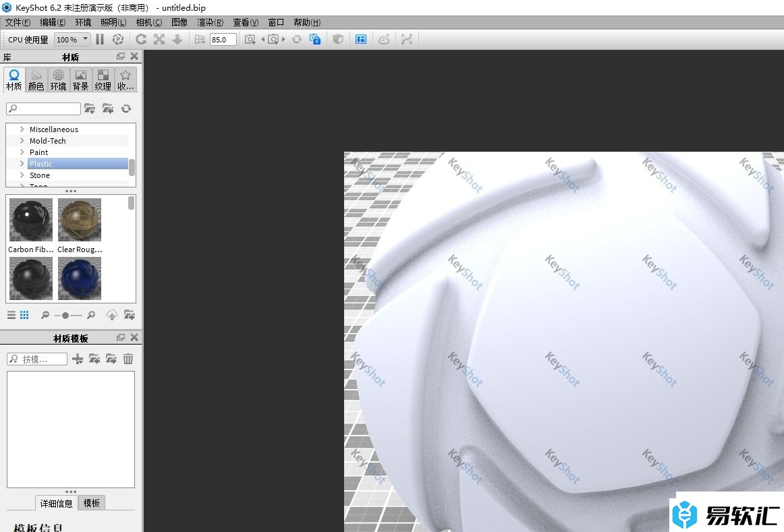Open the 照明(L) menu
This screenshot has width=784, height=532.
click(x=113, y=22)
